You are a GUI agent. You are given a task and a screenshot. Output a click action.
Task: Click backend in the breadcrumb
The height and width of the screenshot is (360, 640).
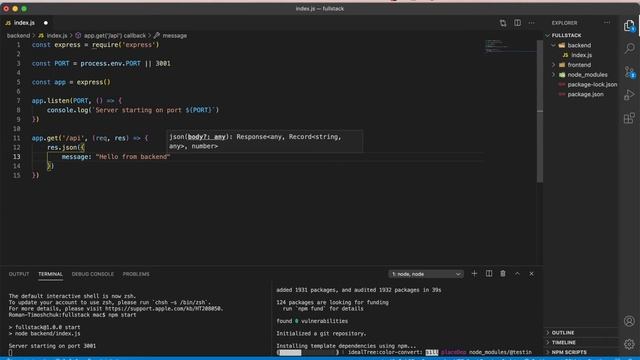point(18,36)
